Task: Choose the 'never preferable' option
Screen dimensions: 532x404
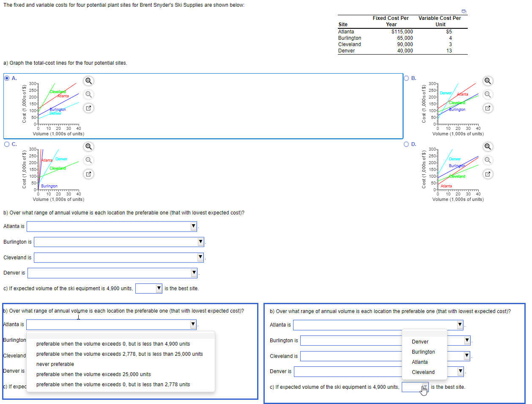Action: point(56,364)
